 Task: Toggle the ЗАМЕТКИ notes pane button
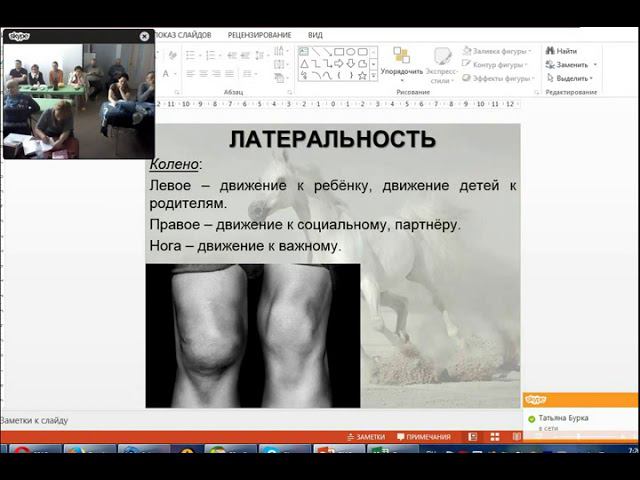pos(366,437)
